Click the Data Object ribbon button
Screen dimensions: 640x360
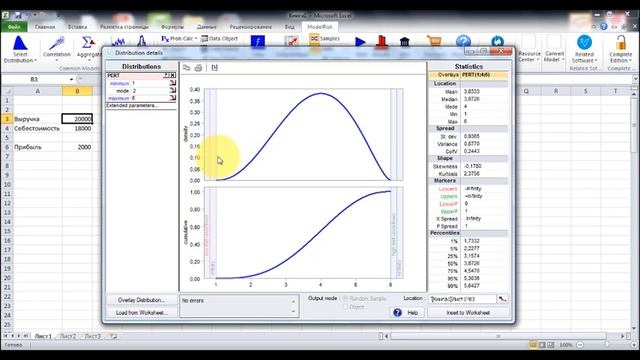pyautogui.click(x=219, y=38)
